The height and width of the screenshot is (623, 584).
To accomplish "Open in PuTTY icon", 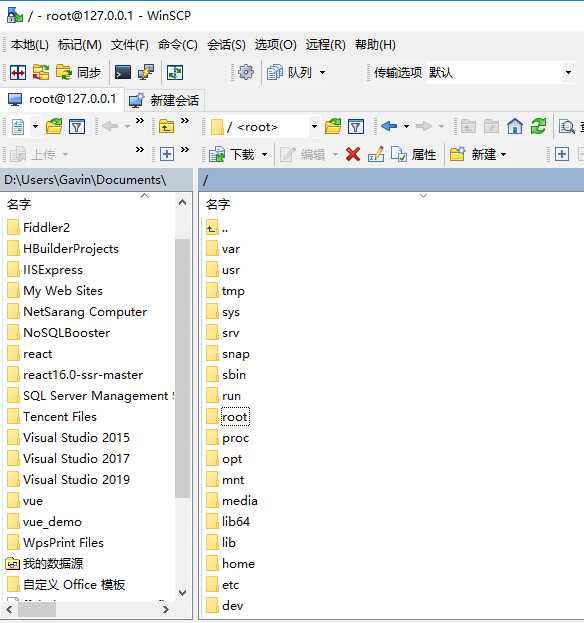I will (x=146, y=73).
